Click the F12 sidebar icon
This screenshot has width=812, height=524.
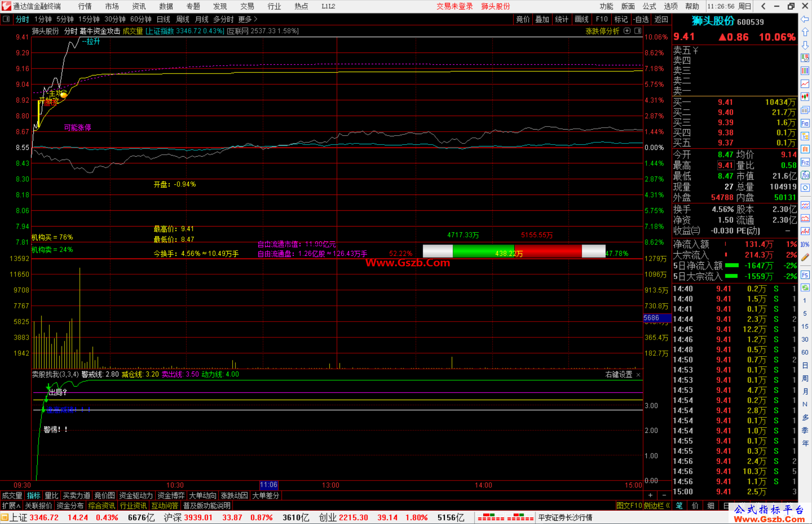805,162
